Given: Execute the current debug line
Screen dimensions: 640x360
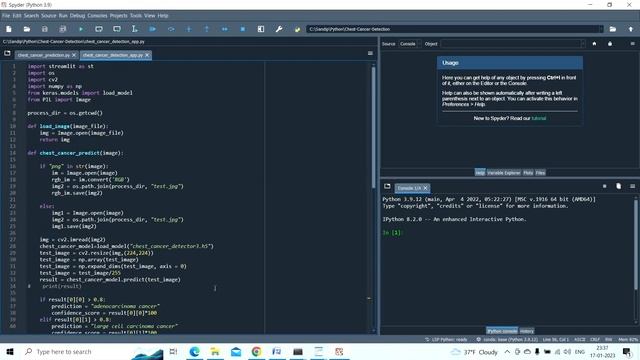Looking at the screenshot, I should pos(171,29).
